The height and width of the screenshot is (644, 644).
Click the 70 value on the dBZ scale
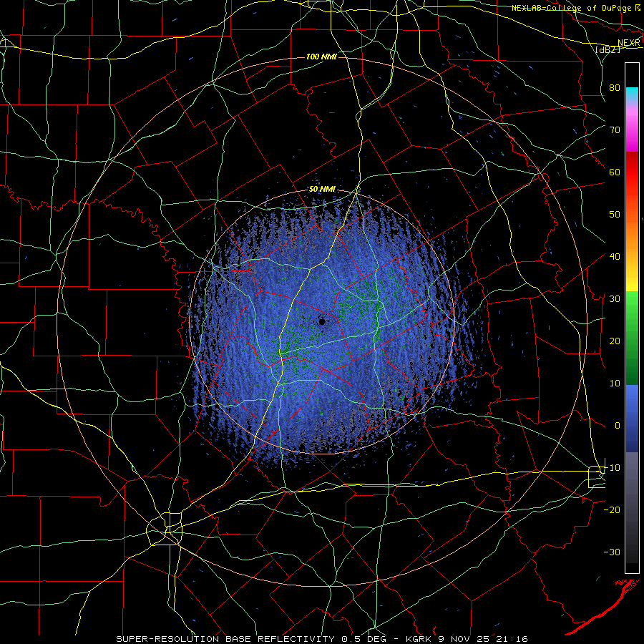pyautogui.click(x=615, y=130)
